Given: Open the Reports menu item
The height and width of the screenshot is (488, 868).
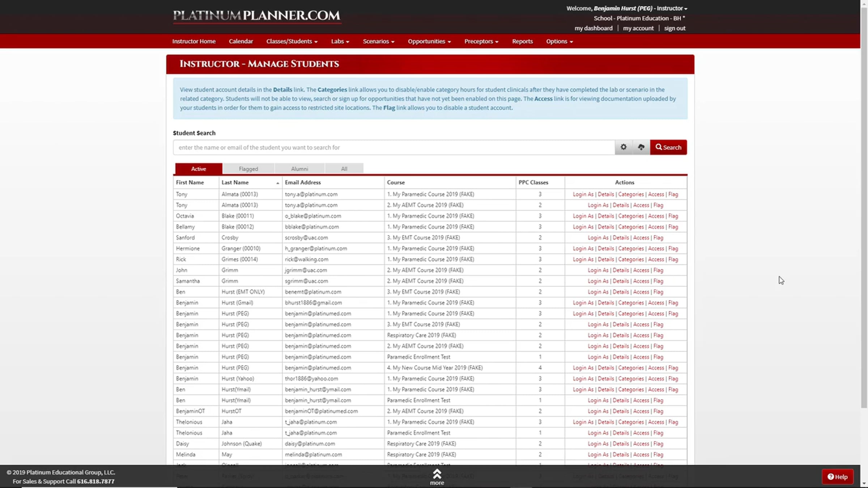Looking at the screenshot, I should (x=522, y=41).
